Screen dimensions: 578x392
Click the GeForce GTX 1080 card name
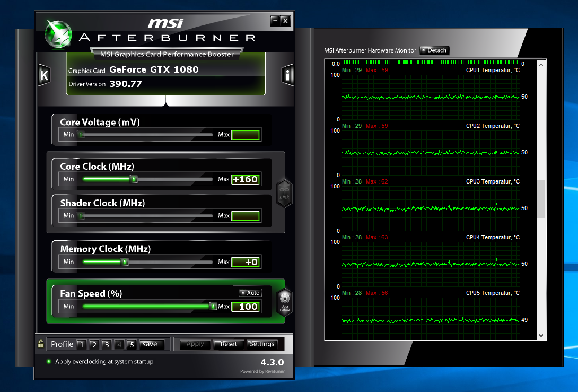click(x=154, y=69)
